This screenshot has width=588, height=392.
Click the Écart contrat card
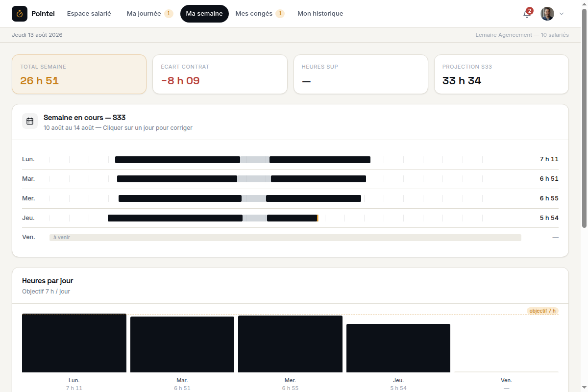click(x=220, y=74)
